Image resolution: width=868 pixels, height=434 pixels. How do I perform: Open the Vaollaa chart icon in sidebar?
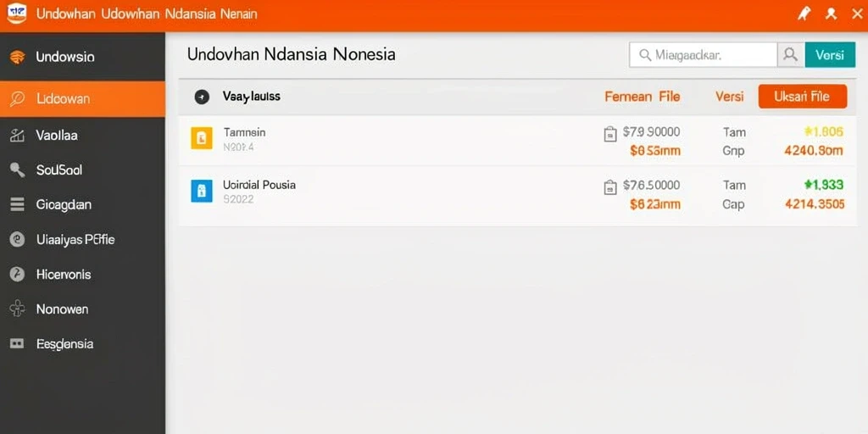(17, 135)
